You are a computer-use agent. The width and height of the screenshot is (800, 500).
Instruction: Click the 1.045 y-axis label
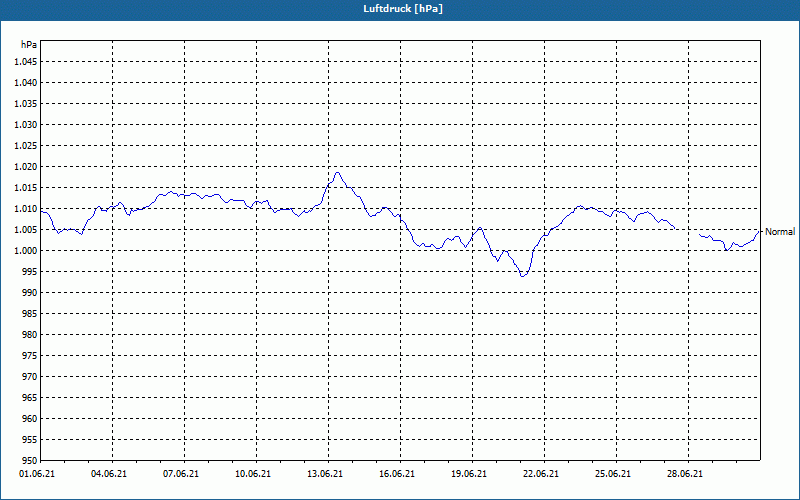26,62
